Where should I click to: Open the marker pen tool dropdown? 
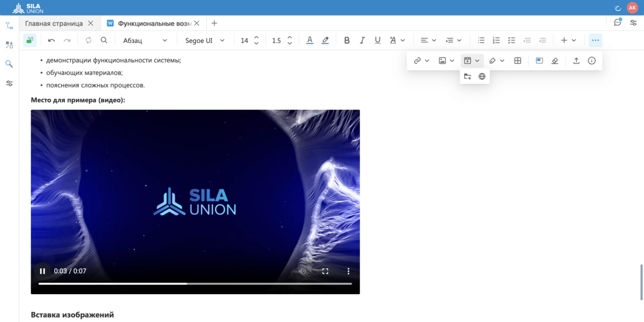coord(496,61)
